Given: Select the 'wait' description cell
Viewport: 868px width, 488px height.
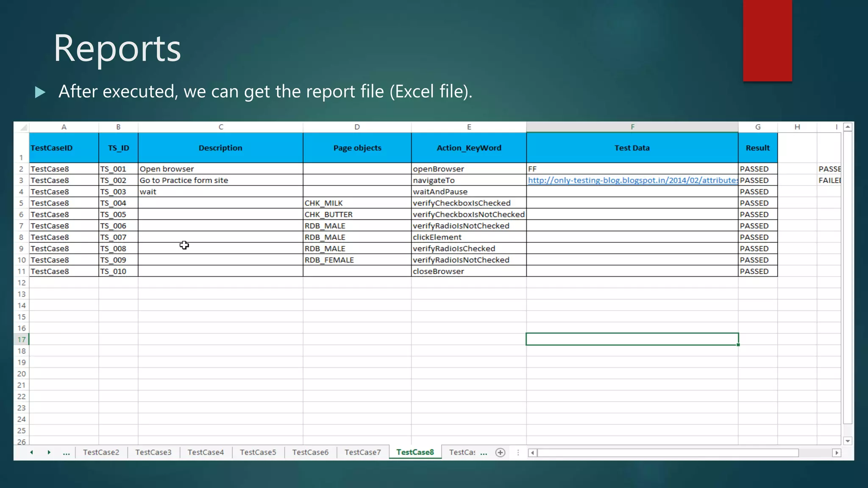Looking at the screenshot, I should tap(220, 191).
